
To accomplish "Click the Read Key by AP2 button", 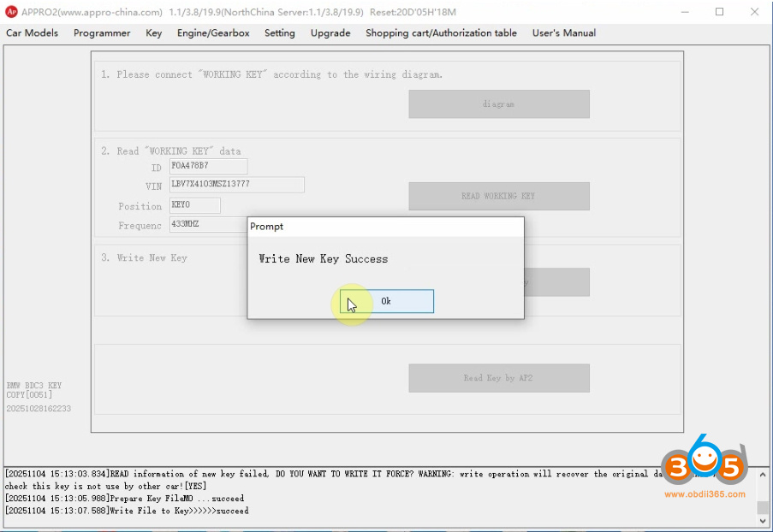I will click(x=498, y=378).
